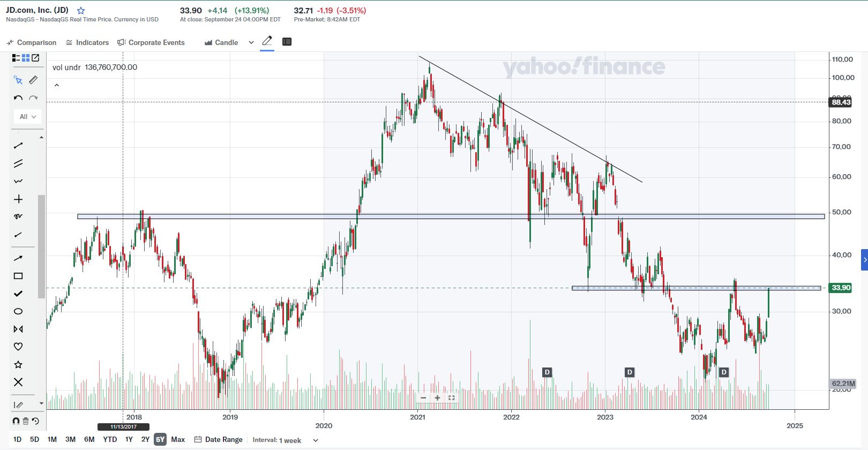Select the arrow drawing tool
The height and width of the screenshot is (450, 868).
coord(18,258)
